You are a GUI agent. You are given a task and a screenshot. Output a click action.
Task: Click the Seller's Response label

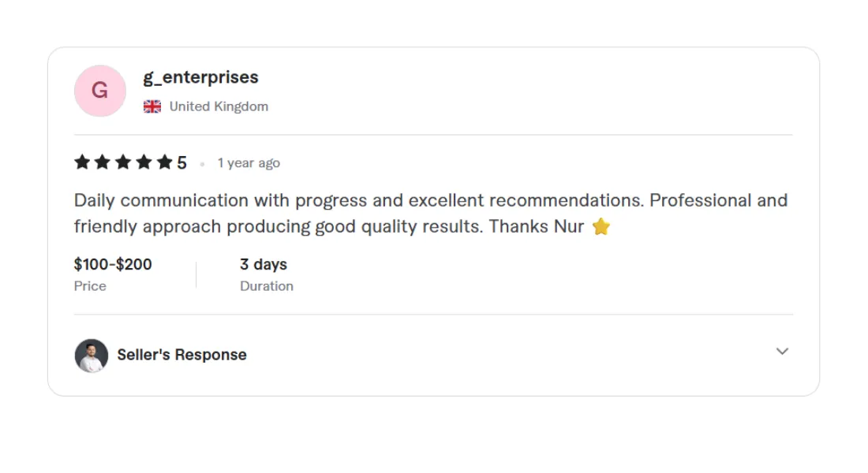(x=181, y=355)
